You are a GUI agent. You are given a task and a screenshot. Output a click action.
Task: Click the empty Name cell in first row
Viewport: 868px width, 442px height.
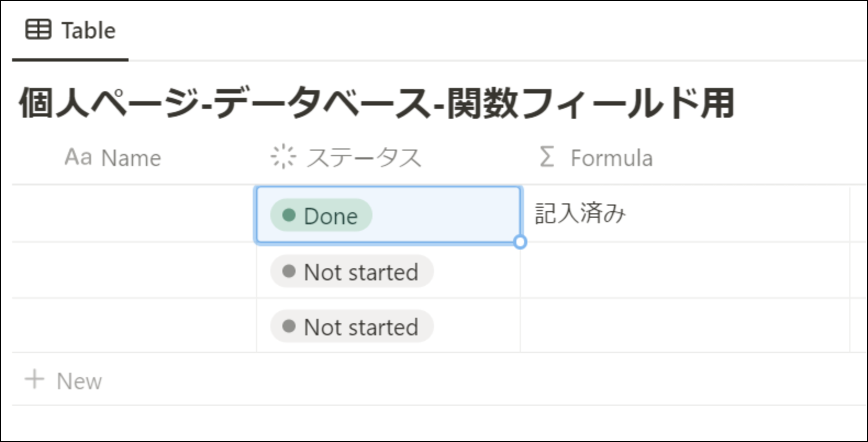click(134, 214)
